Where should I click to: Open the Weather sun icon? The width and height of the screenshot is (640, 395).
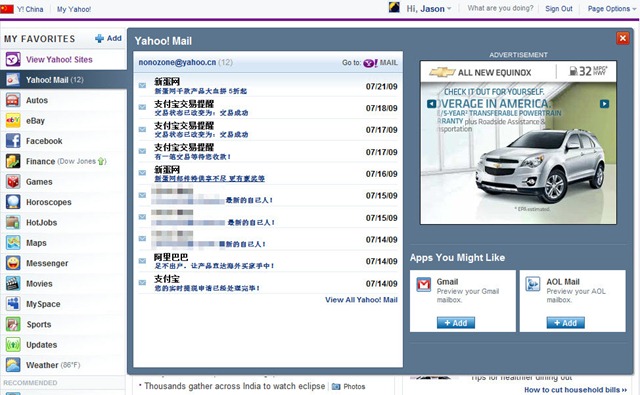tap(13, 365)
